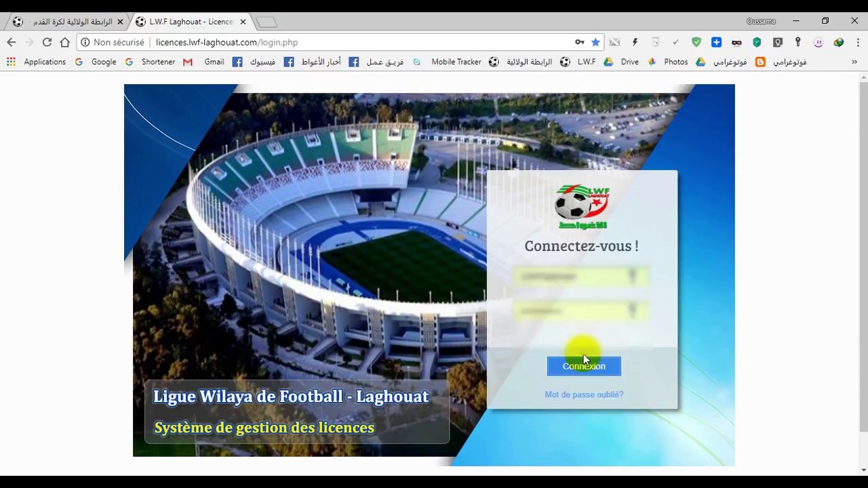This screenshot has width=868, height=488.
Task: Click the login username input field
Action: click(580, 276)
